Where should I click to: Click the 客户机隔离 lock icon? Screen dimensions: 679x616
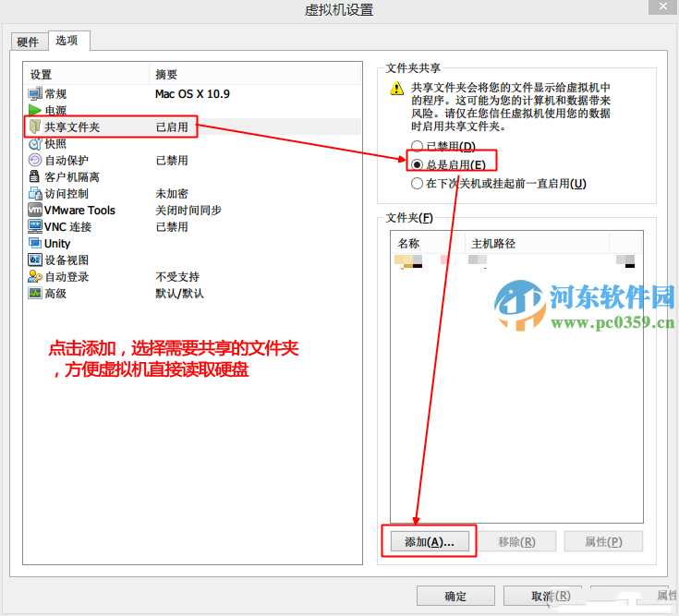[x=34, y=176]
